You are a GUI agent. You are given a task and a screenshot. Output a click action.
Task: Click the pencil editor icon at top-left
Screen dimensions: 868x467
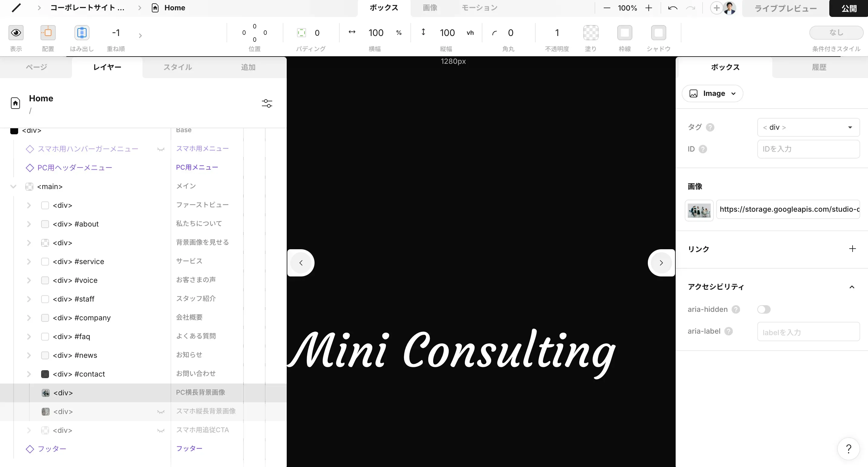click(16, 8)
